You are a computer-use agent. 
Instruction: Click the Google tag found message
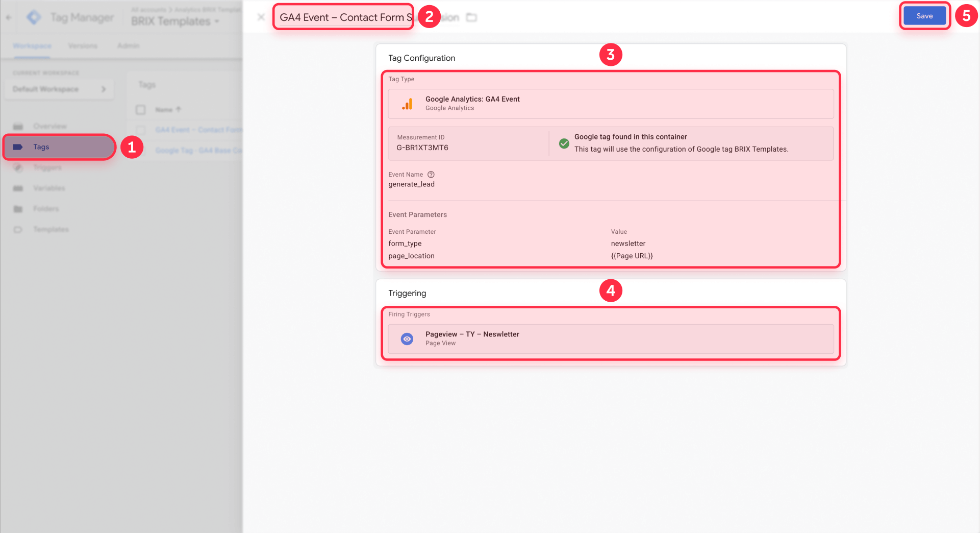pos(631,137)
